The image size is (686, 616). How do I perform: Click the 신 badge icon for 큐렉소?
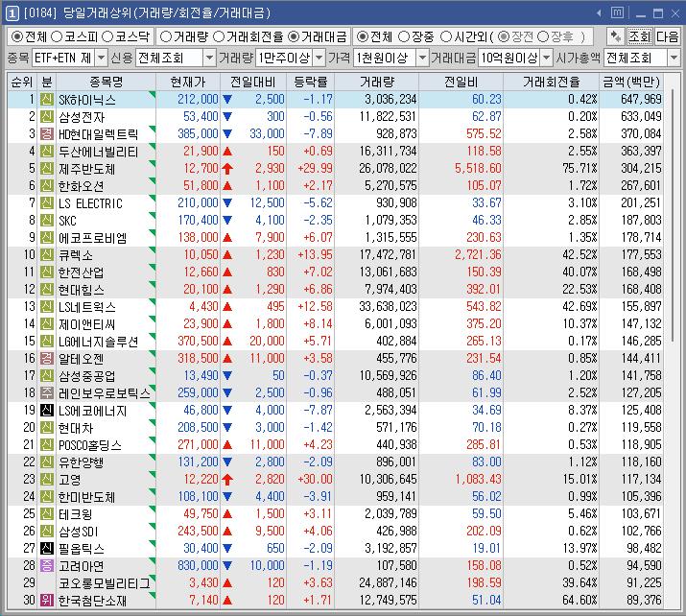47,254
